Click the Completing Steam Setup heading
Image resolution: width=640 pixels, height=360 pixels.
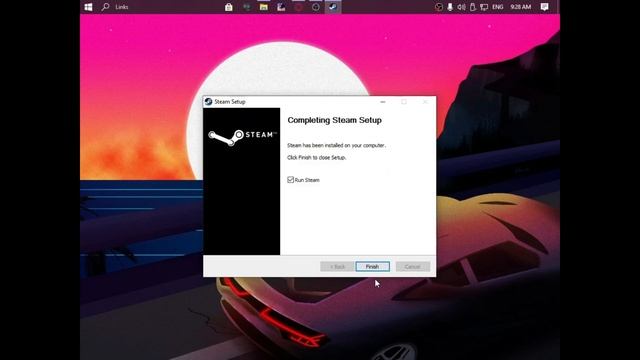tap(335, 120)
